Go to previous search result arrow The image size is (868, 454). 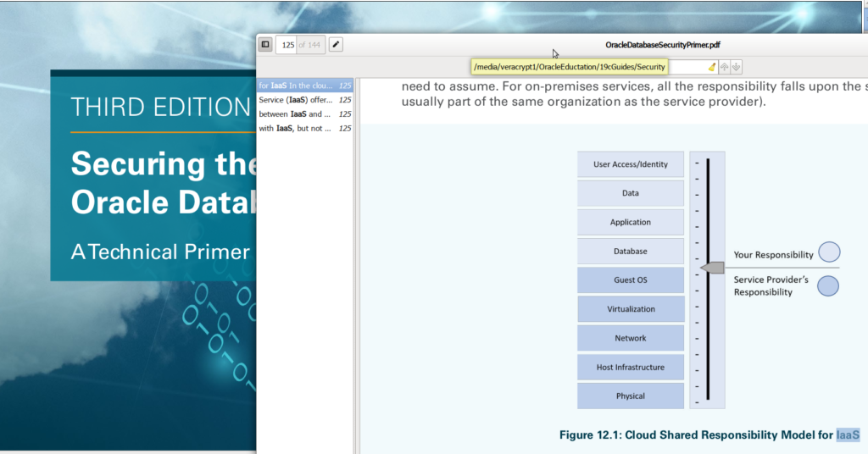point(724,67)
